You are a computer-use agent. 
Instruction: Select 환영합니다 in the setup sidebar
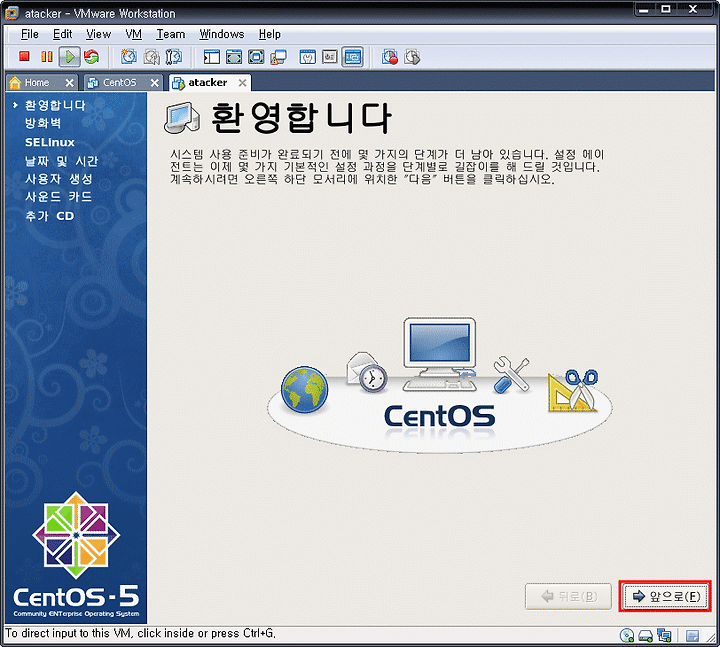pos(55,105)
